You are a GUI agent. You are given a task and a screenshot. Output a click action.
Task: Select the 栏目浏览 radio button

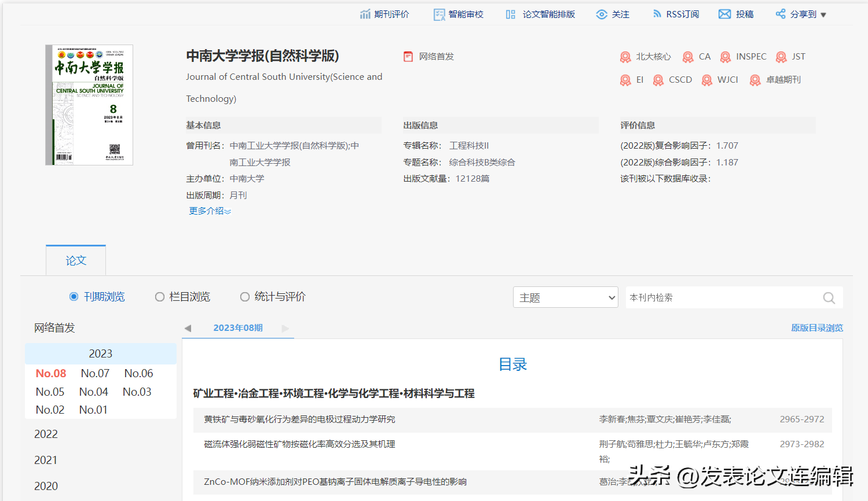tap(160, 297)
